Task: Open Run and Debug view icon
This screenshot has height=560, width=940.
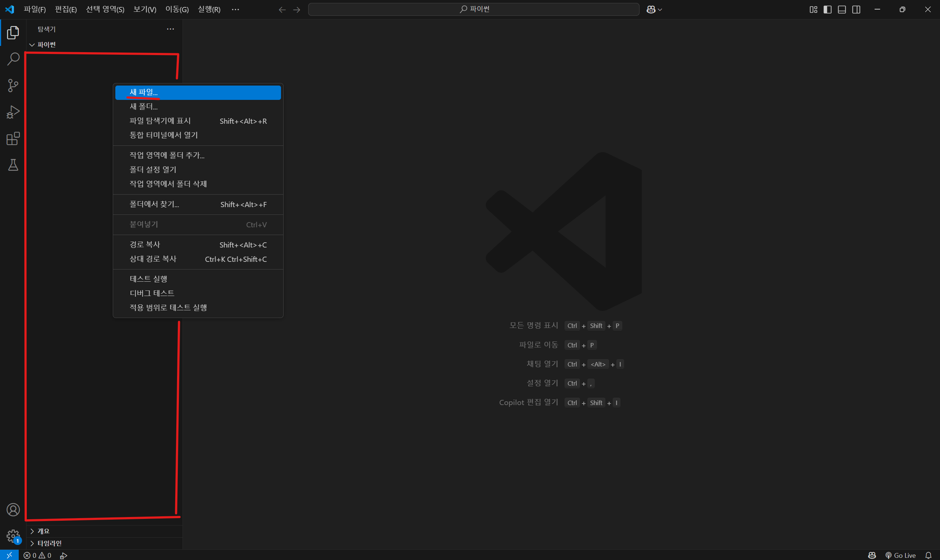Action: tap(13, 112)
